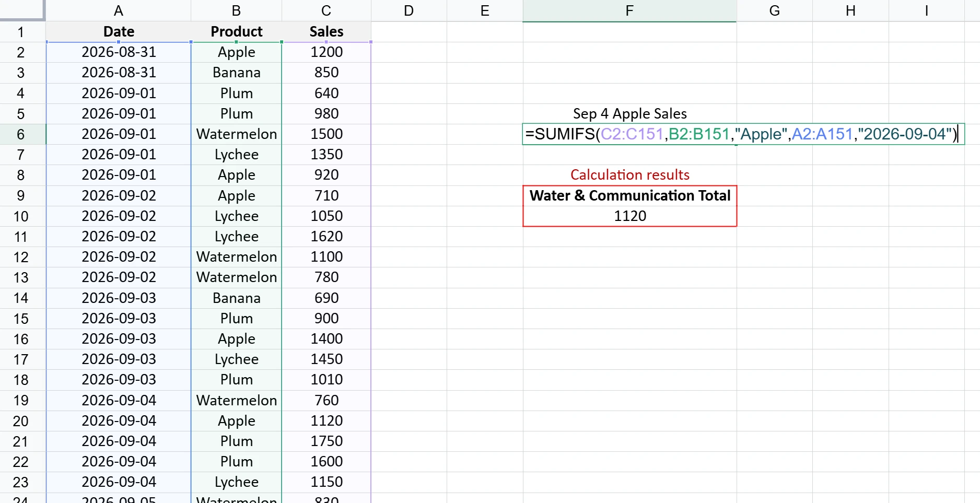Select the "Calculation results" red label
The width and height of the screenshot is (980, 503).
[x=629, y=175]
